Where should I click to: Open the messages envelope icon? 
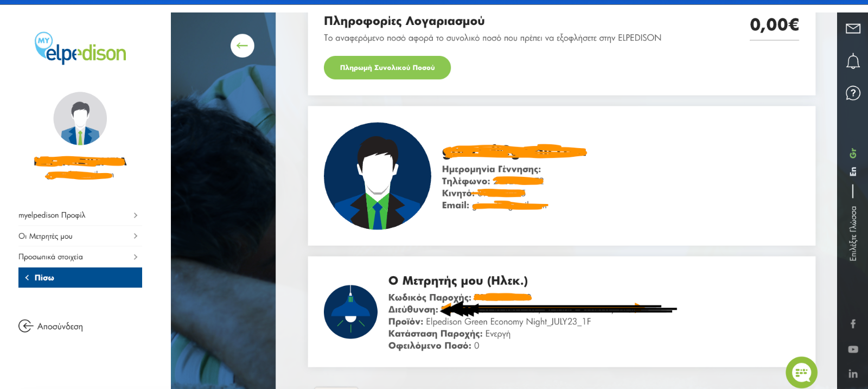(853, 28)
